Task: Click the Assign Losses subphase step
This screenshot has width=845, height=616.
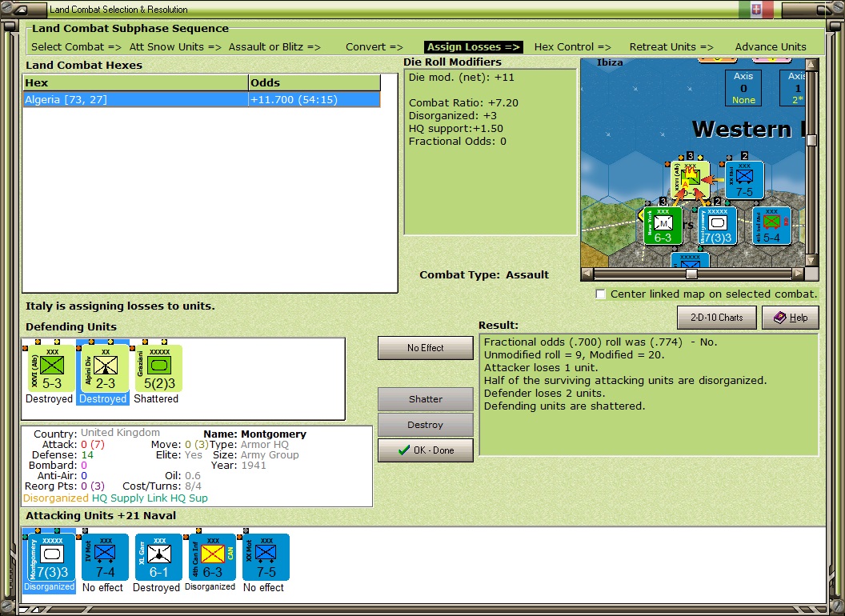Action: tap(473, 47)
